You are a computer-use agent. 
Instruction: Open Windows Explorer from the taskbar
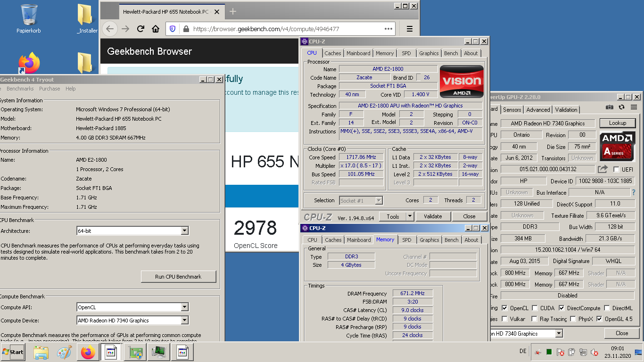[41, 352]
